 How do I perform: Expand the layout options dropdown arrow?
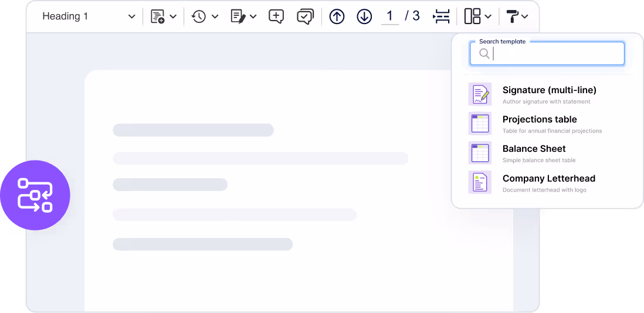click(488, 16)
